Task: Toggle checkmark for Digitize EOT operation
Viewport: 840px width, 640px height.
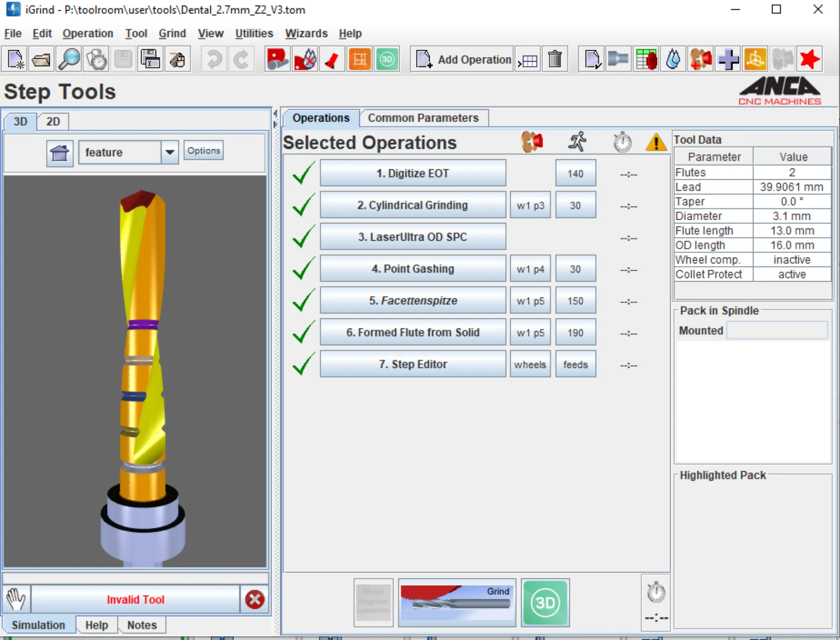Action: point(304,173)
